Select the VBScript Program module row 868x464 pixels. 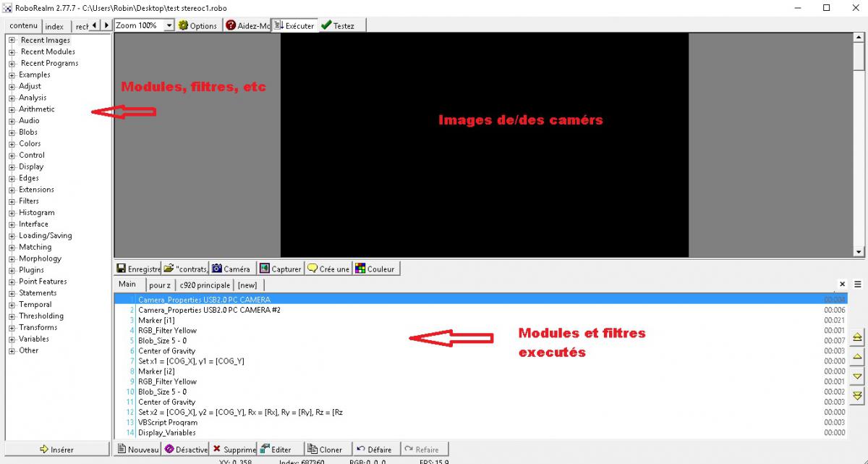[x=480, y=422]
